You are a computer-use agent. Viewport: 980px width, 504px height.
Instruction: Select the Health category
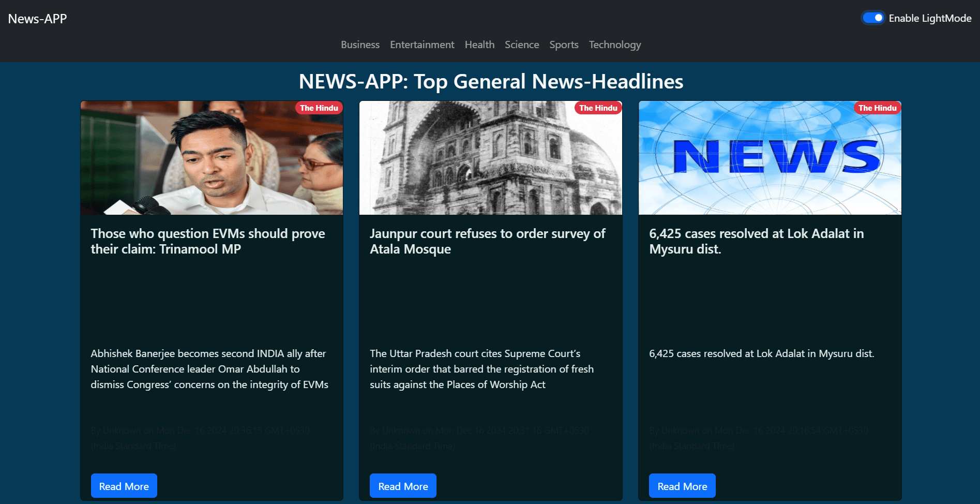tap(479, 45)
